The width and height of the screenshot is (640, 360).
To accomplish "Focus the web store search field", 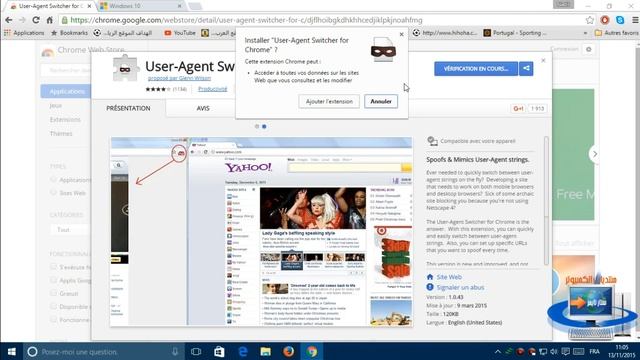I will [x=66, y=70].
